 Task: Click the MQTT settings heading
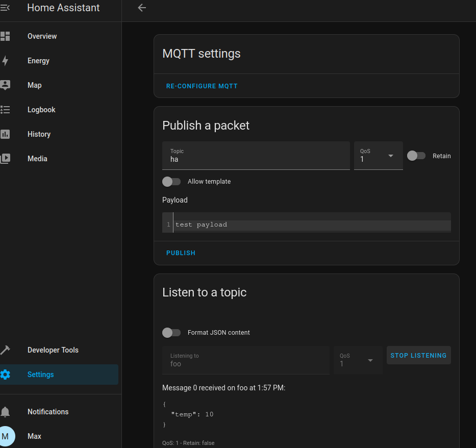pos(202,54)
